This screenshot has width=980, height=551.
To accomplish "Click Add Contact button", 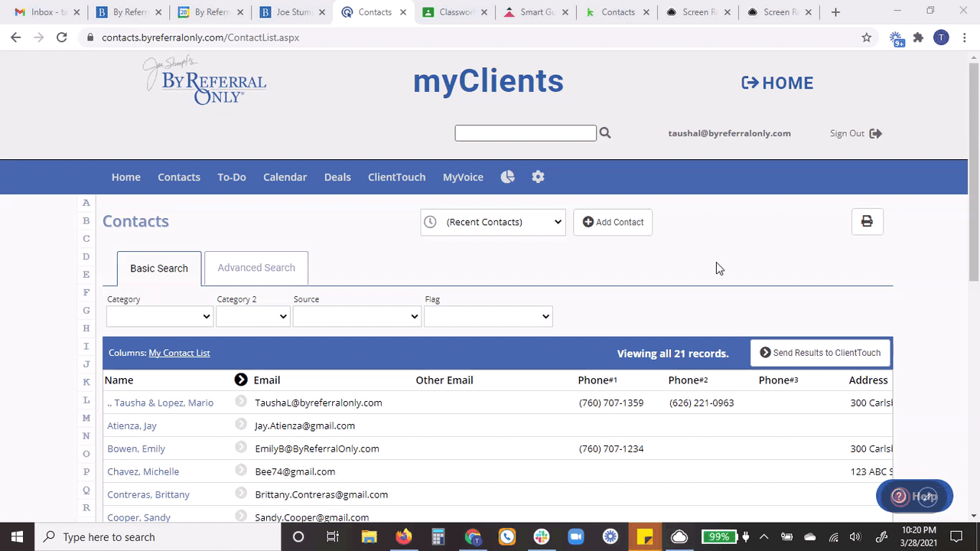I will click(x=613, y=222).
